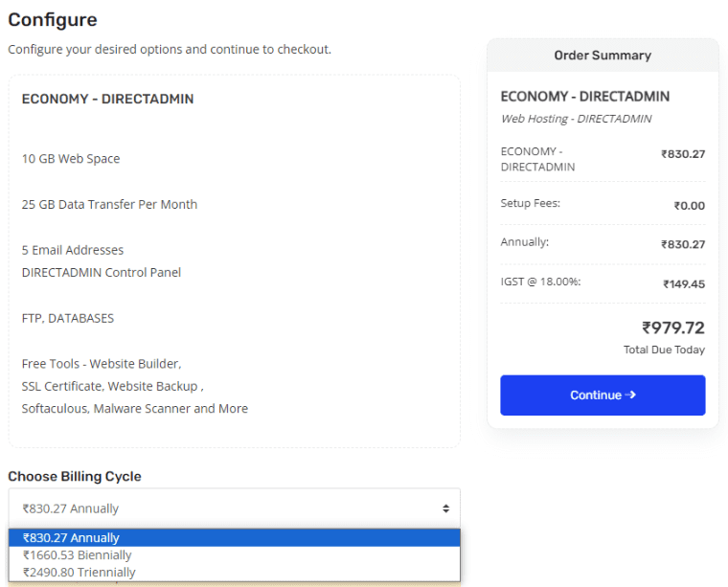Click the Order Summary header
Image resolution: width=728 pixels, height=587 pixels.
[603, 56]
